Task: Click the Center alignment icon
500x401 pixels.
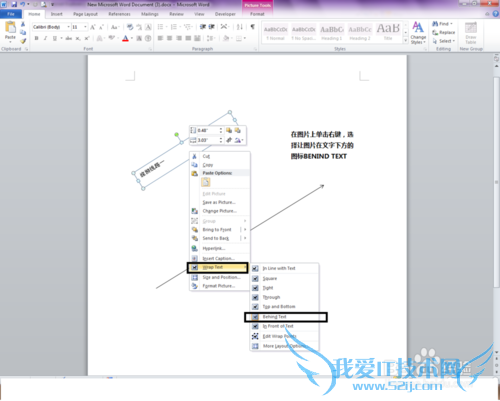Action: (x=169, y=38)
